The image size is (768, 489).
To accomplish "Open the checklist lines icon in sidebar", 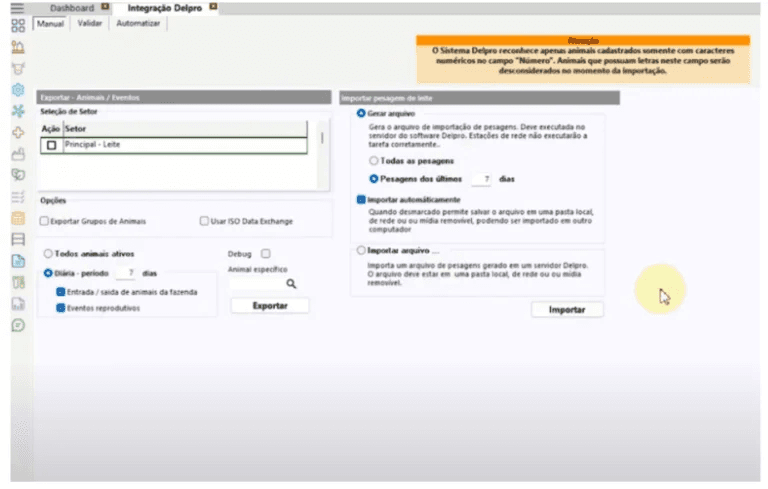I will (18, 197).
